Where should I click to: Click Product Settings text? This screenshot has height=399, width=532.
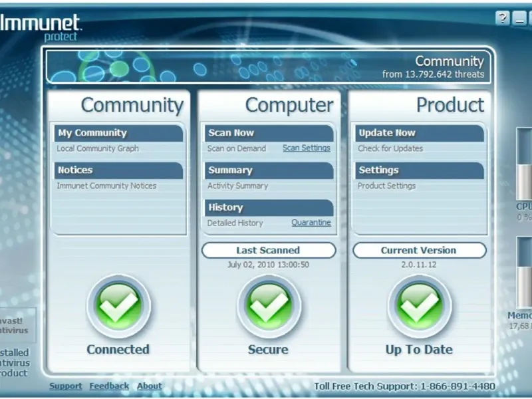[386, 186]
